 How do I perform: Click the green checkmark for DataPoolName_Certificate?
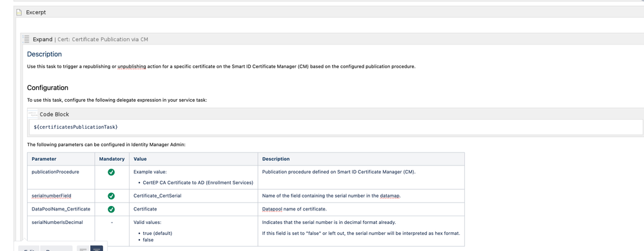click(112, 209)
